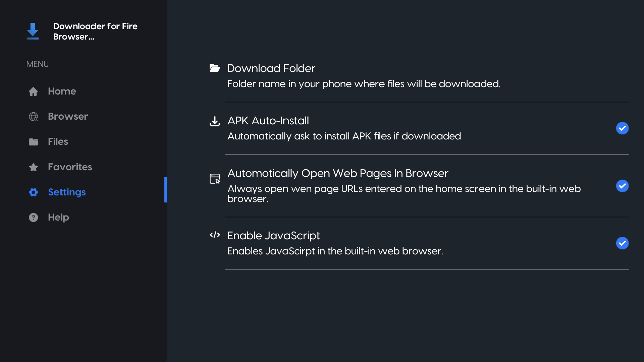Click the Help question mark icon
Screen dimensions: 644x362
coord(34,217)
